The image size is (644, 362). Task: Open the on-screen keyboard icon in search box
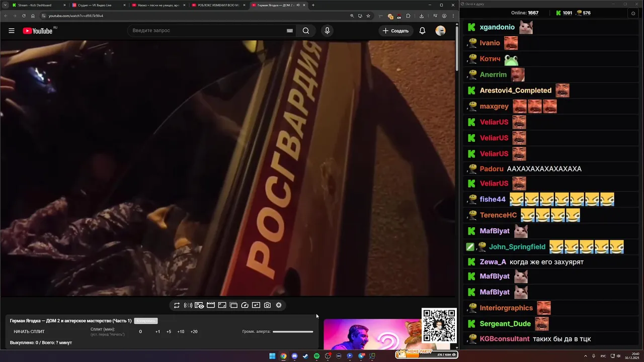[290, 31]
